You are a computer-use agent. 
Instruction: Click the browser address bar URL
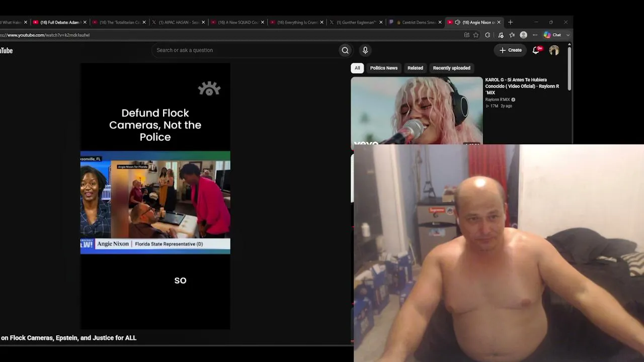click(x=45, y=35)
